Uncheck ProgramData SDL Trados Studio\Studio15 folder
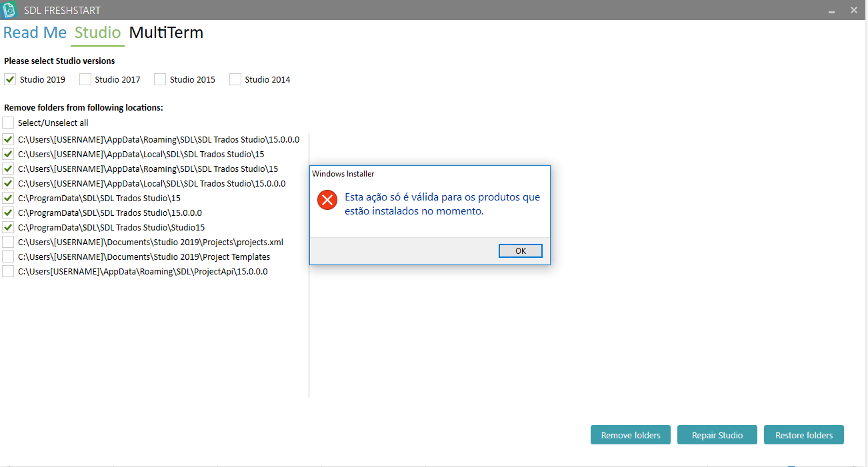Image resolution: width=868 pixels, height=467 pixels. (8, 227)
